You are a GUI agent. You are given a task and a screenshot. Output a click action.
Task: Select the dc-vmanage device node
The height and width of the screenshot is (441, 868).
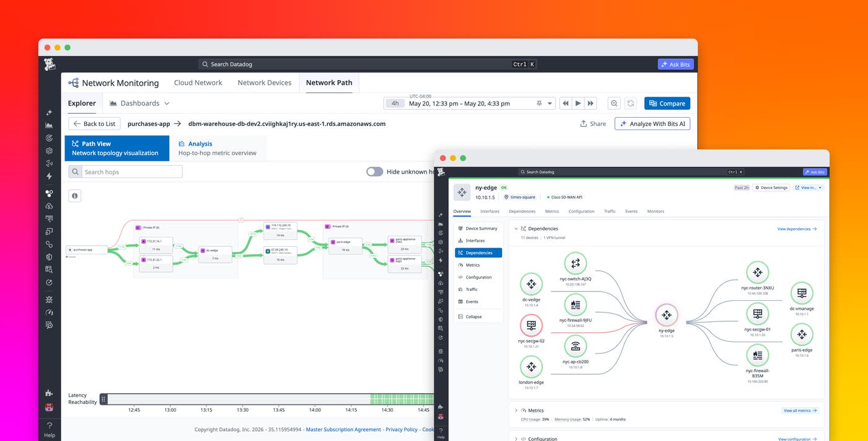802,293
